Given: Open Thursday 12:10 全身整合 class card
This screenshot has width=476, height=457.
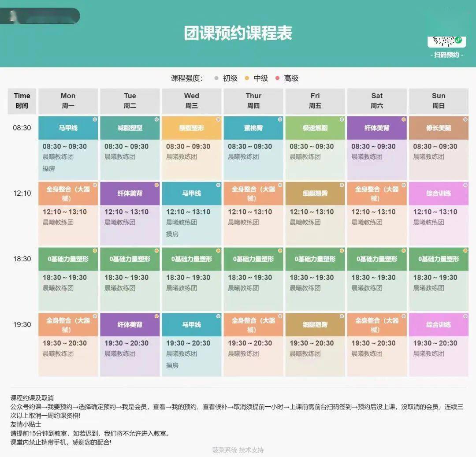Looking at the screenshot, I should tap(253, 214).
